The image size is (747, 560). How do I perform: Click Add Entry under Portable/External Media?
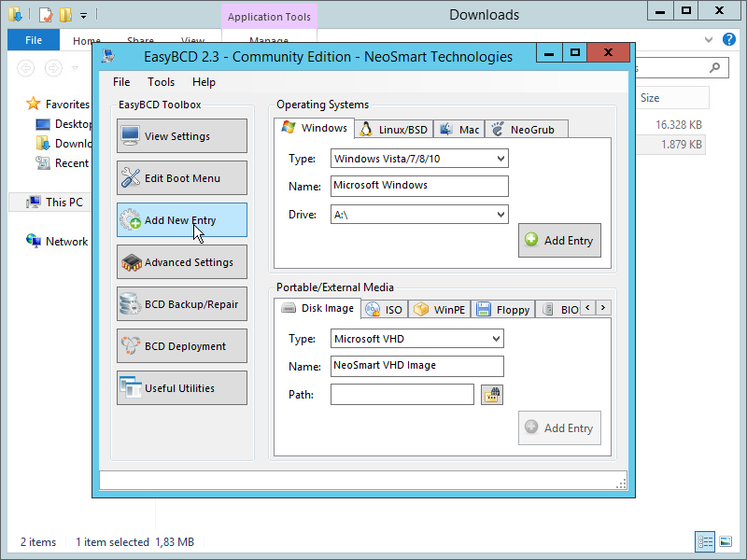pyautogui.click(x=559, y=428)
